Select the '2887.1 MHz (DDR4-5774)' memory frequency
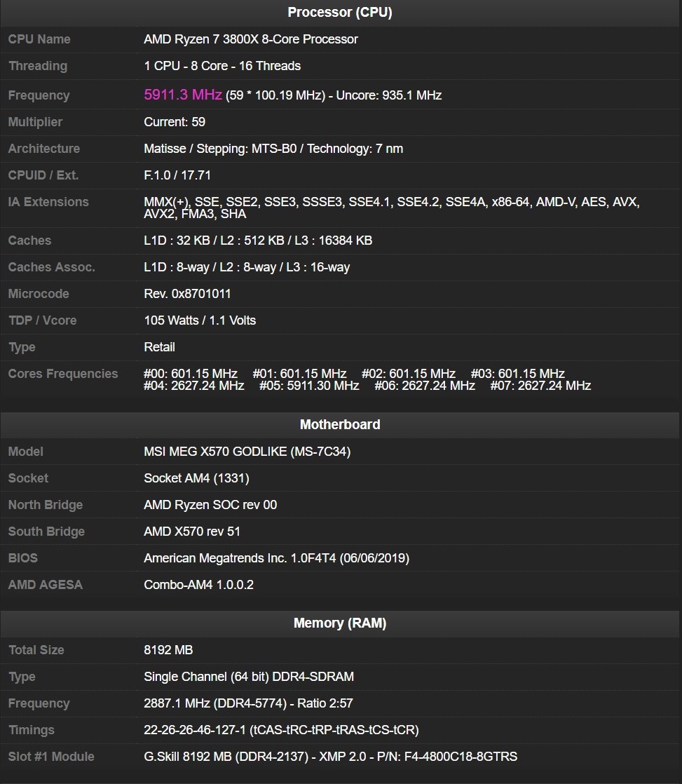This screenshot has width=682, height=784. 215,703
